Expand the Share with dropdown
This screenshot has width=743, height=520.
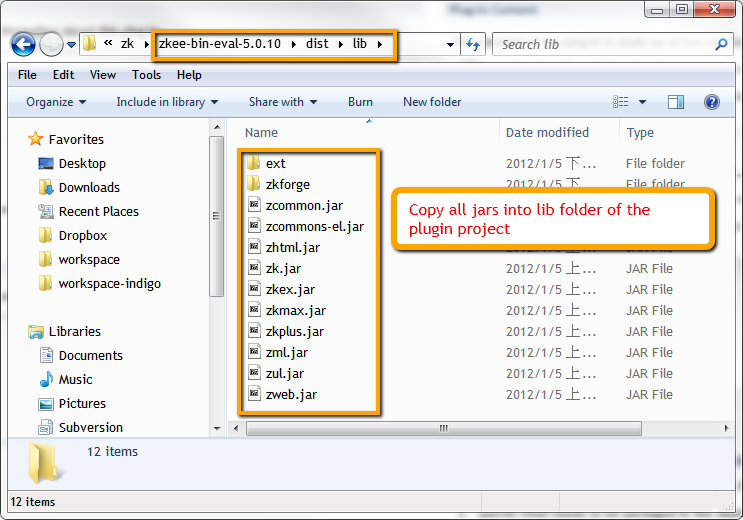click(283, 102)
